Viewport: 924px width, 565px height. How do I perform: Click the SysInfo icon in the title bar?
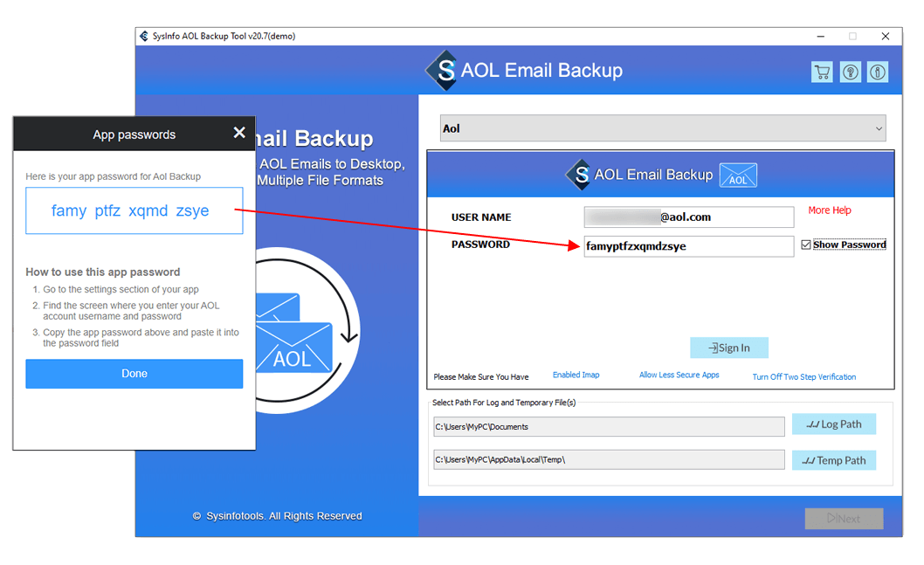(x=144, y=36)
